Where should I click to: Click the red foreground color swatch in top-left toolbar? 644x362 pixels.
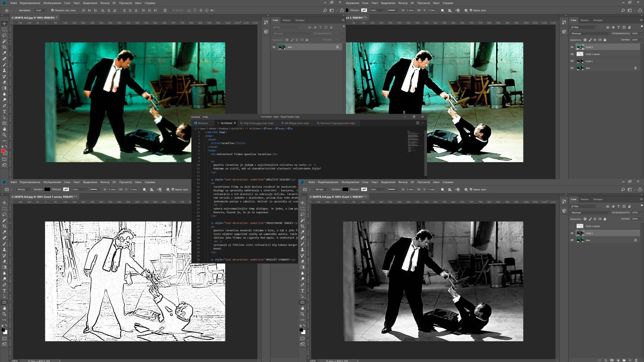(x=3, y=151)
